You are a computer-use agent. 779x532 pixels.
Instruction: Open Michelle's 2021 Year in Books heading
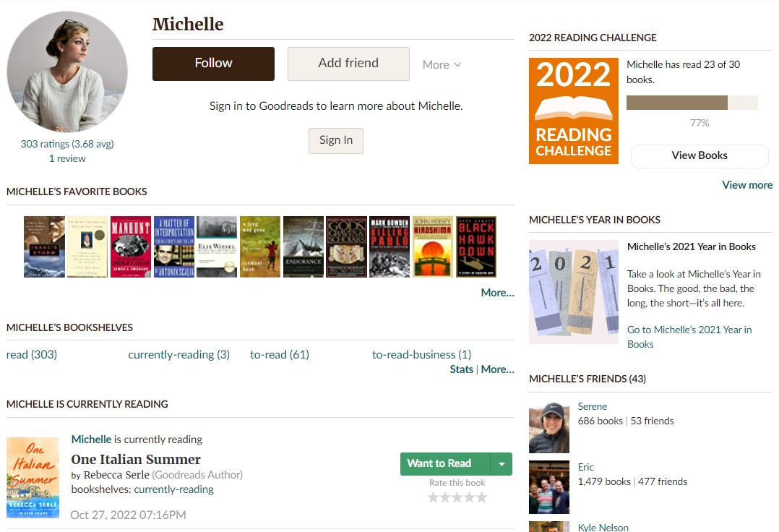[x=691, y=247]
